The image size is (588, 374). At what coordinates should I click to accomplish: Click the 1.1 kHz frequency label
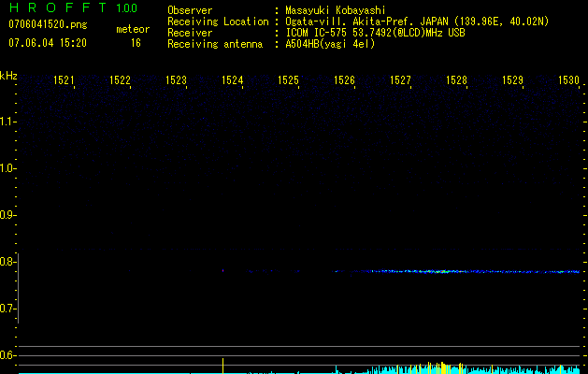pos(7,122)
